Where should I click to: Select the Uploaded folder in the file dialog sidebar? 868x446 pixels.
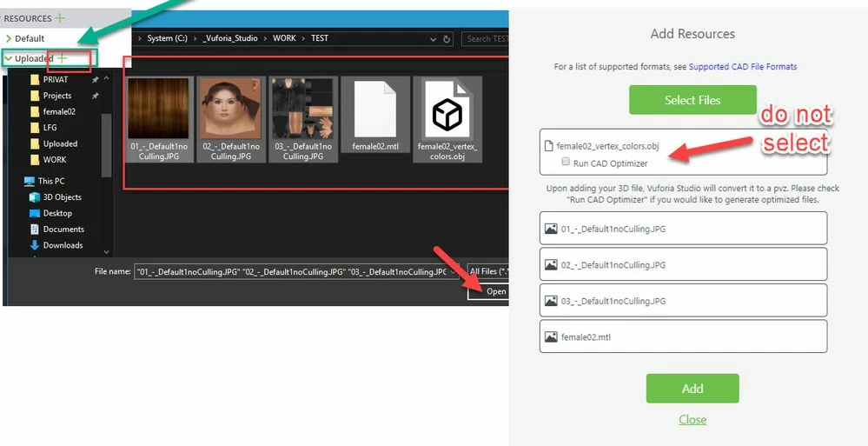[60, 143]
